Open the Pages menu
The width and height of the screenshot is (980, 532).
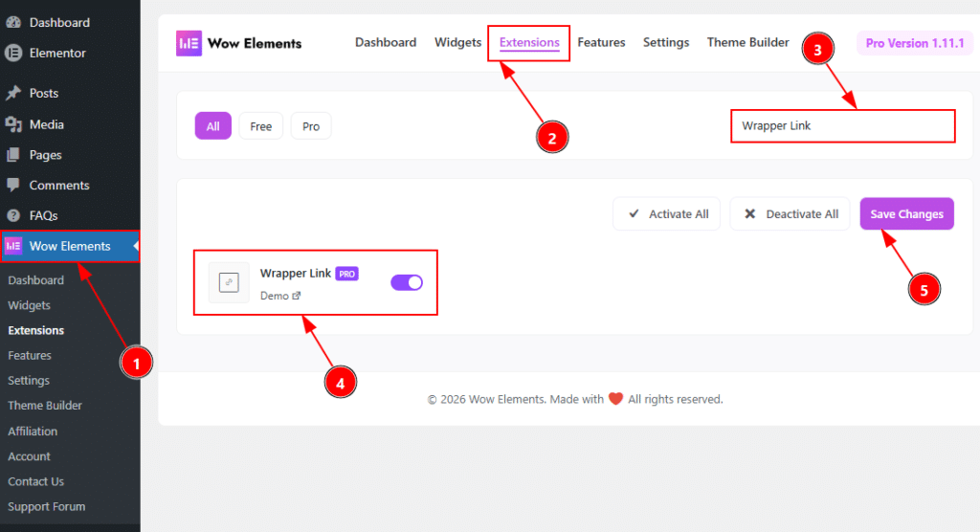tap(46, 155)
